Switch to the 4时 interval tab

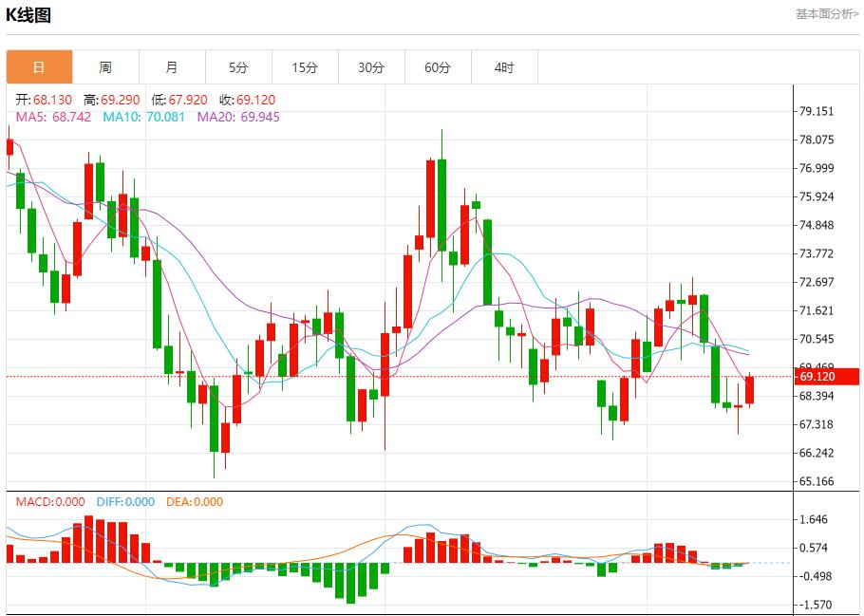504,67
